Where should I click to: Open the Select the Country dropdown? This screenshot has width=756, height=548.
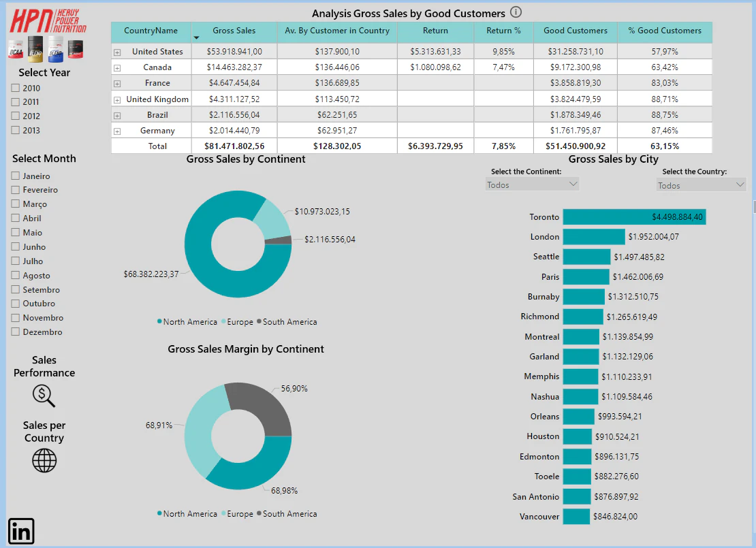coord(701,185)
